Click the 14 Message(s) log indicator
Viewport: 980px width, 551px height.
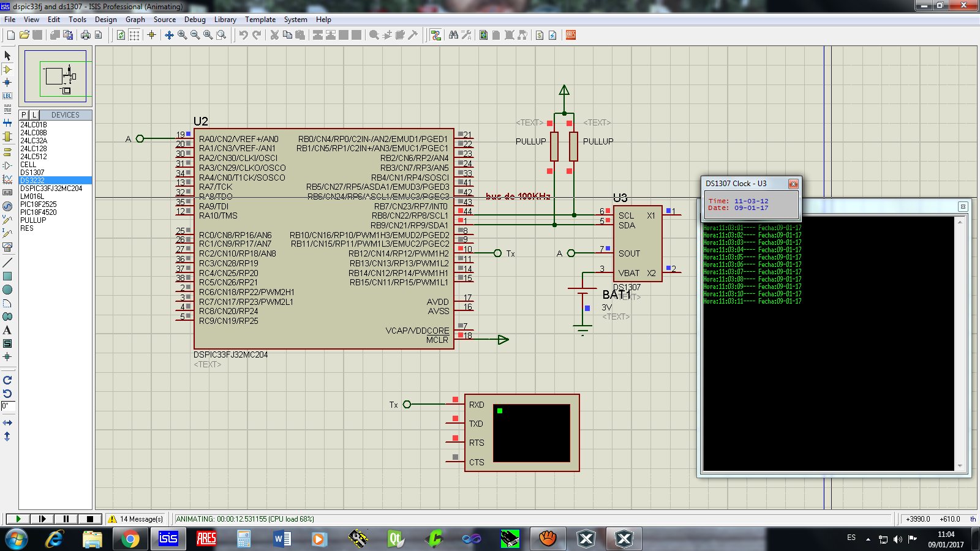click(136, 519)
